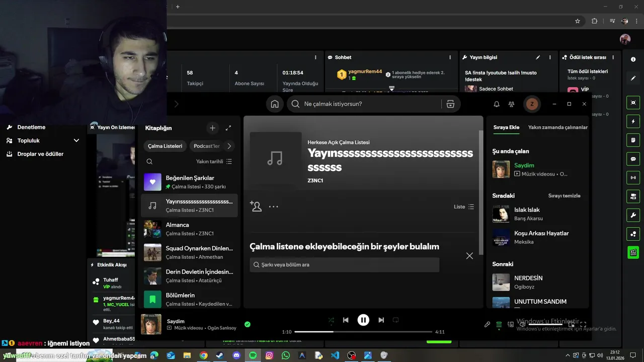Toggle shuffle in the Spotify player
644x362 pixels.
pyautogui.click(x=331, y=320)
